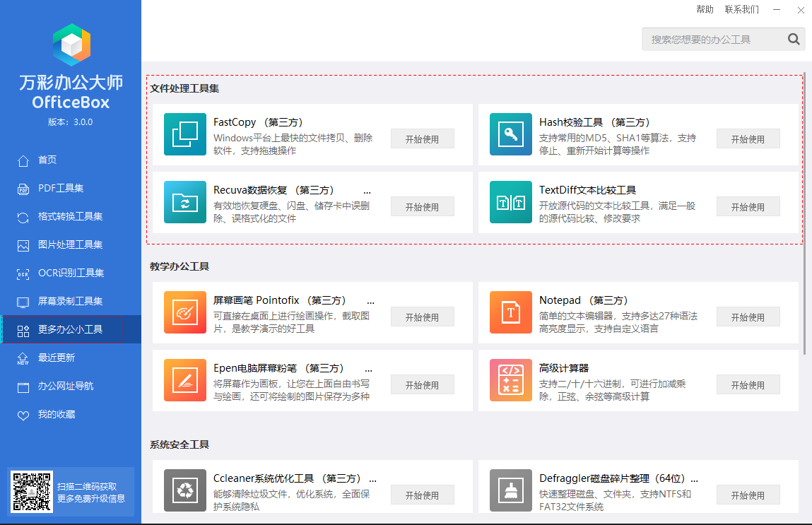This screenshot has width=812, height=525.
Task: Open 格式转换工具集 in the sidebar
Action: (x=70, y=217)
